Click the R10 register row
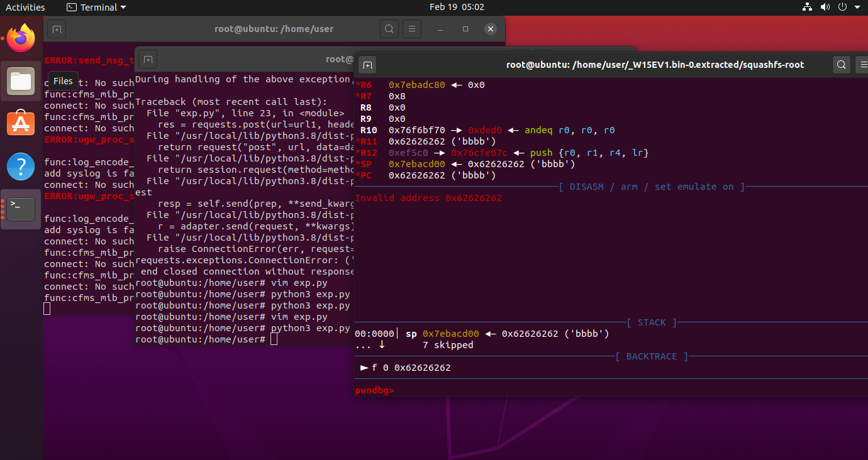Screen dimensions: 868x460 tap(484, 130)
